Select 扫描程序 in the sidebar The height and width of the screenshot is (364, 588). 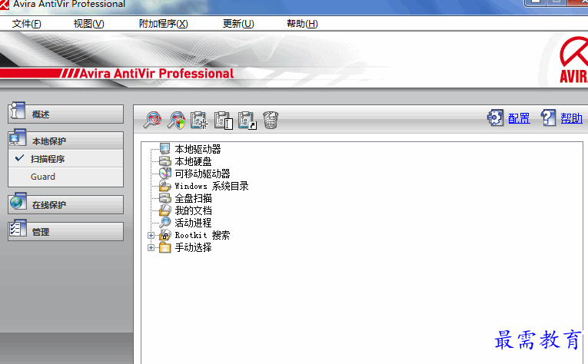65,159
